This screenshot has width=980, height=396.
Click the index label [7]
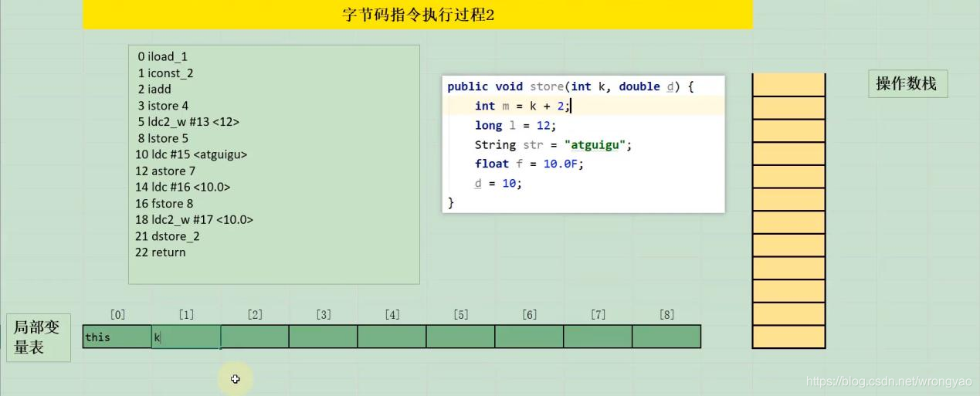(599, 314)
